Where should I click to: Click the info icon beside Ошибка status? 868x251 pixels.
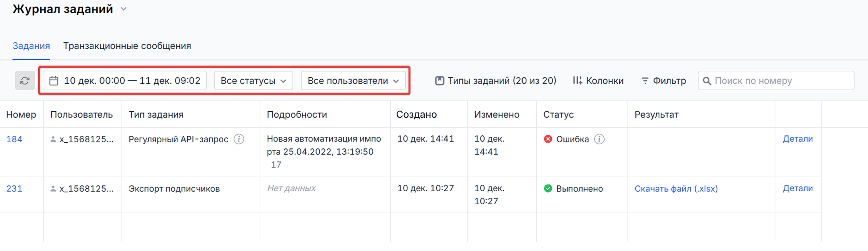599,139
